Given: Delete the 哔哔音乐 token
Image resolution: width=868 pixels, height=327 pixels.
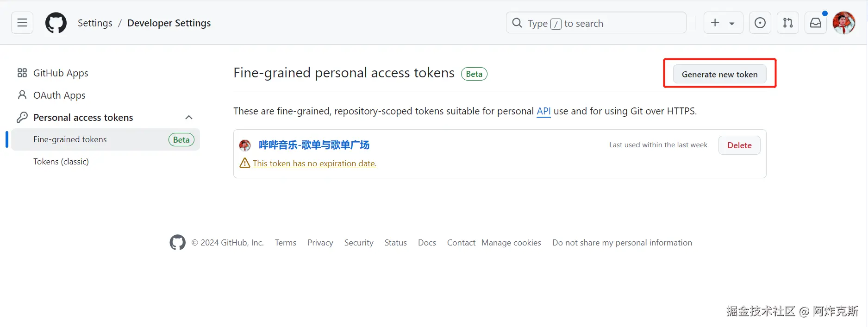Looking at the screenshot, I should 739,145.
